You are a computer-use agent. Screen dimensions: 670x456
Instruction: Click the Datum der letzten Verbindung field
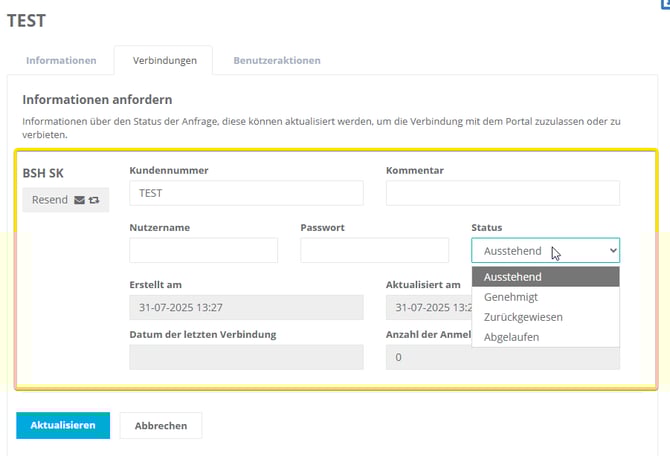(246, 357)
